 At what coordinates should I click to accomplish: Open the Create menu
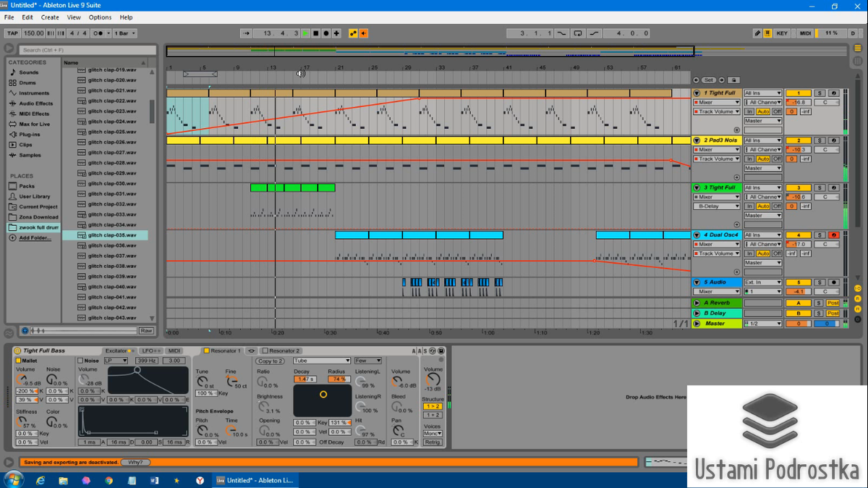point(50,17)
